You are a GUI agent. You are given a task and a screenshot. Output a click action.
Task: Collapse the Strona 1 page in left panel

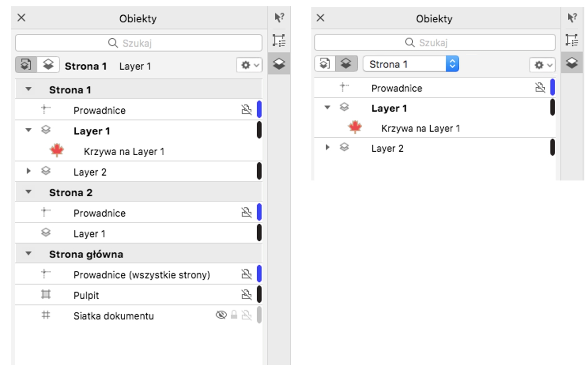(29, 90)
